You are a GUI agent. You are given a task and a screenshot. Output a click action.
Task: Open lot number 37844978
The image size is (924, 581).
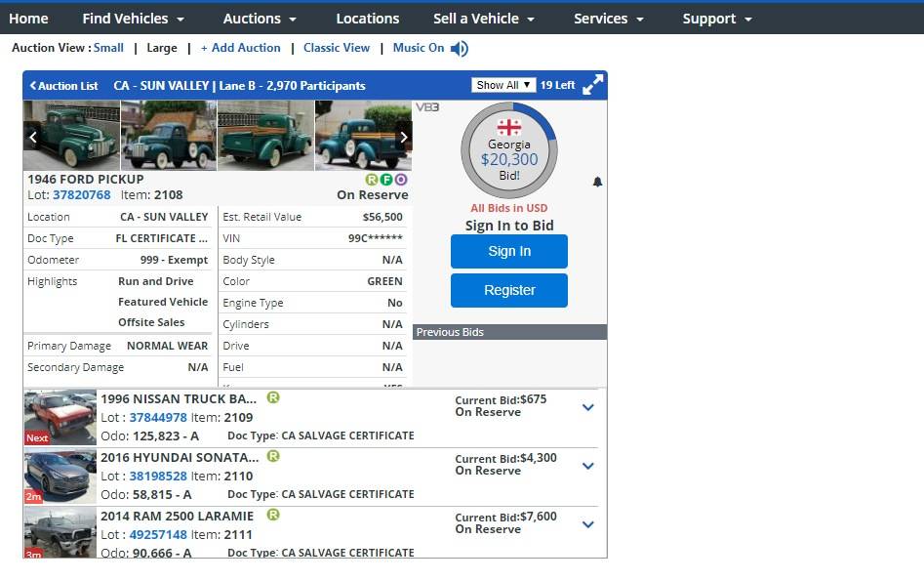coord(158,418)
